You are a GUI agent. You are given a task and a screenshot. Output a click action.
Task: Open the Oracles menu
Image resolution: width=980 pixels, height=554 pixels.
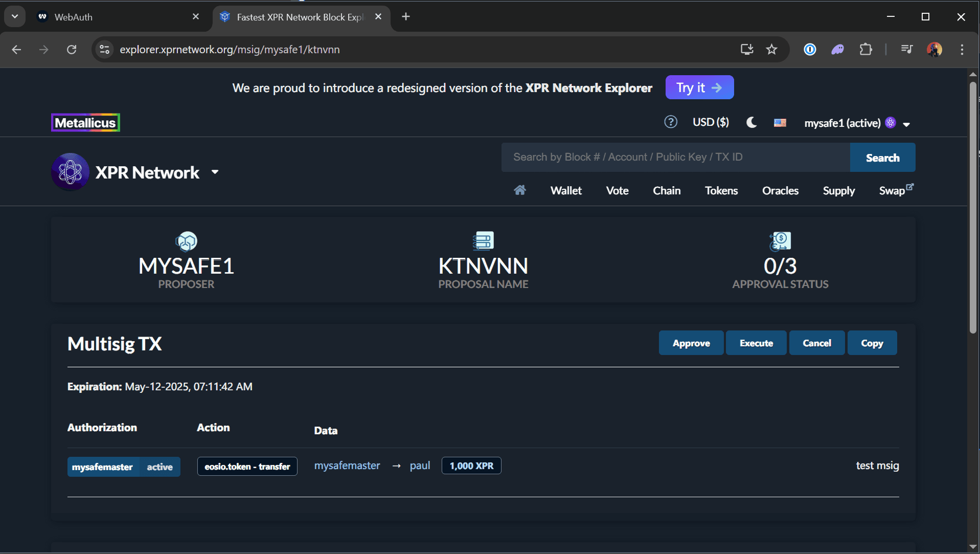[780, 191]
